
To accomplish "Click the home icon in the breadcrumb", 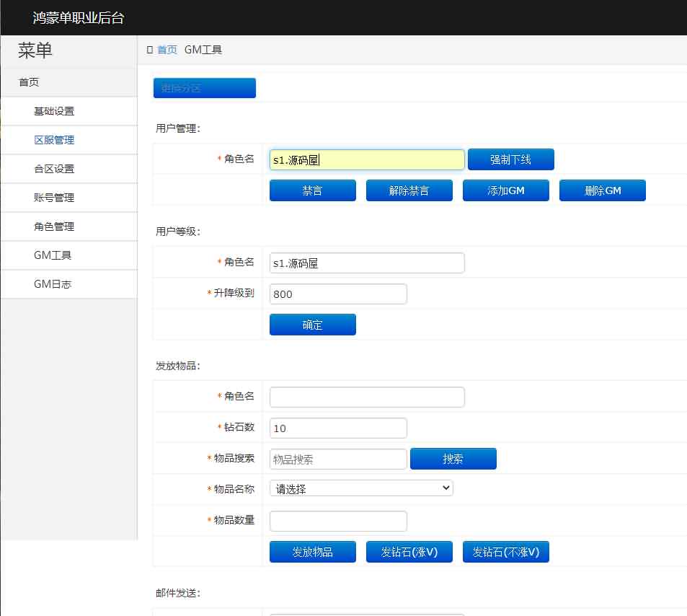I will pos(149,50).
